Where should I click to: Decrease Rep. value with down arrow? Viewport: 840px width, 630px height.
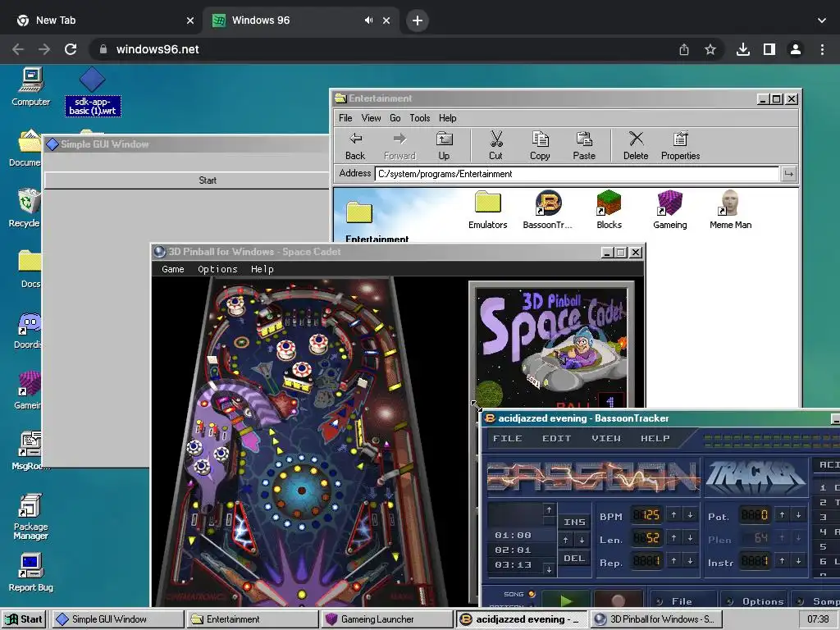691,560
